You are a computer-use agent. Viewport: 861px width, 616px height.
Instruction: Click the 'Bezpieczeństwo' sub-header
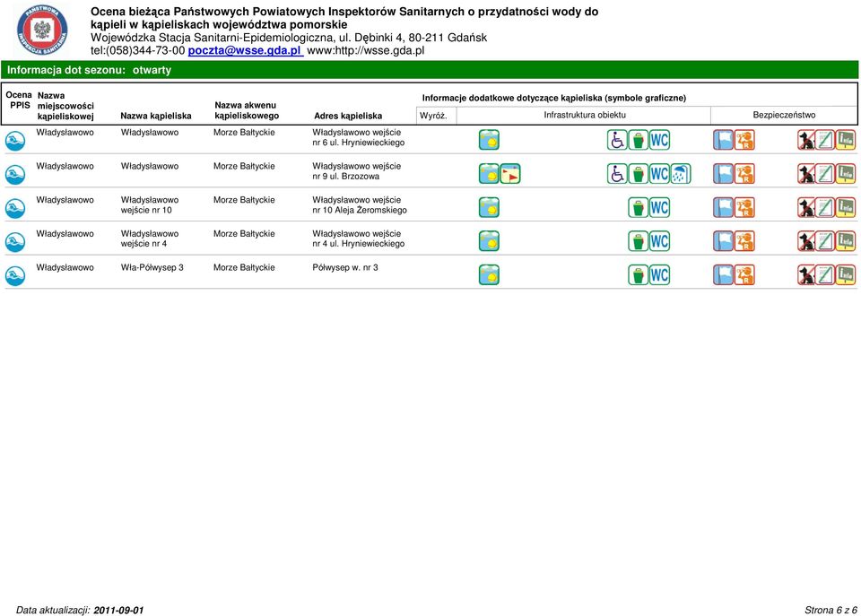tap(784, 115)
